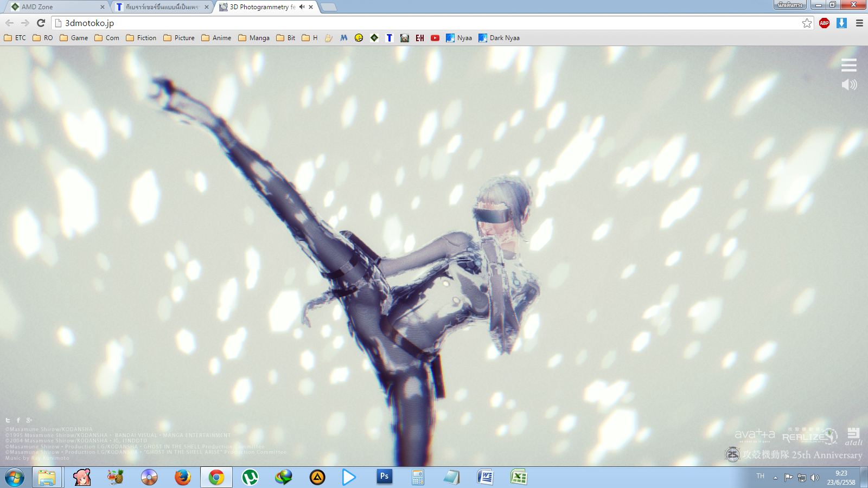Share the page on Google Plus
Image resolution: width=868 pixels, height=488 pixels.
pyautogui.click(x=29, y=420)
